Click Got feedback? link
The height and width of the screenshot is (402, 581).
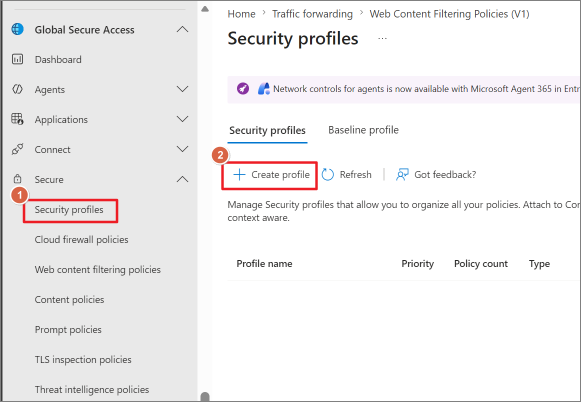[445, 175]
